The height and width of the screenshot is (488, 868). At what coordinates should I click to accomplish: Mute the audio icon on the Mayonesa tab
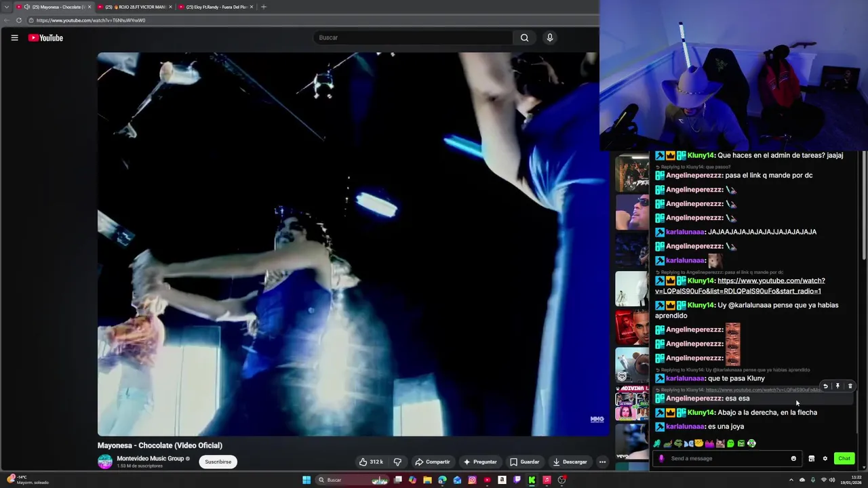tap(27, 7)
